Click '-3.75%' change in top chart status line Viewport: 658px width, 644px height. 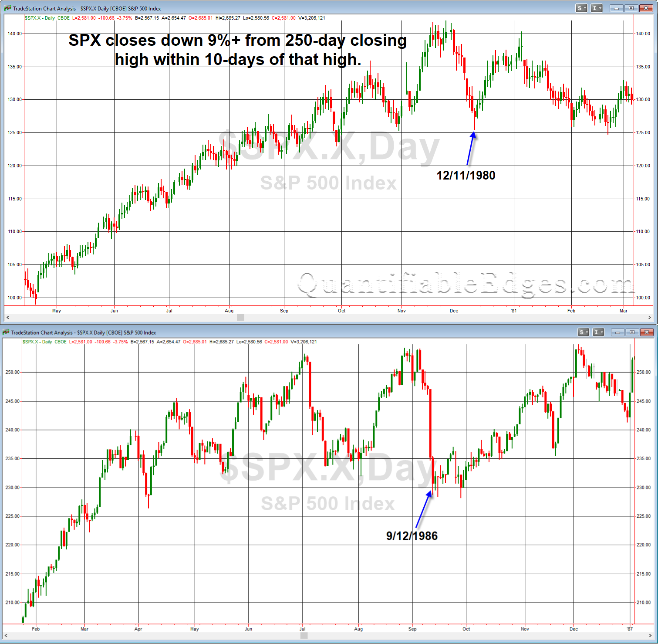tap(125, 18)
